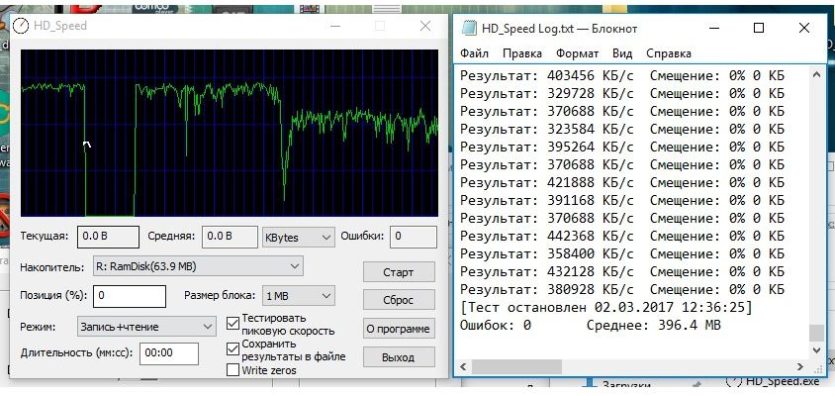Viewport: 835px width, 396px height.
Task: Open the R: RamDisk drive dropdown
Action: pyautogui.click(x=198, y=267)
